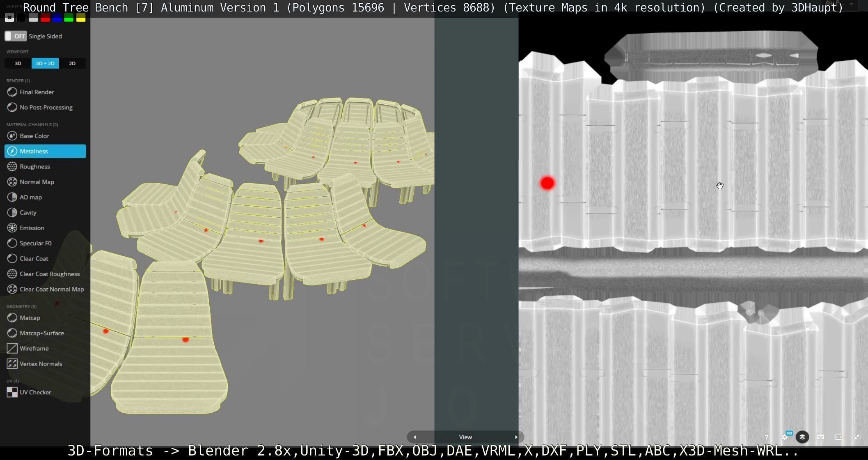Viewport: 868px width, 460px height.
Task: Switch viewport to 3D tab
Action: click(x=18, y=63)
